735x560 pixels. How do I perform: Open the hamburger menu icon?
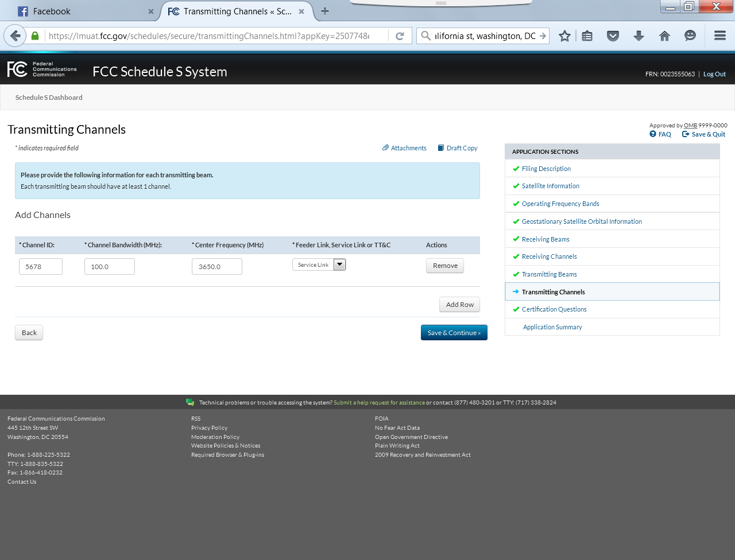click(x=719, y=36)
